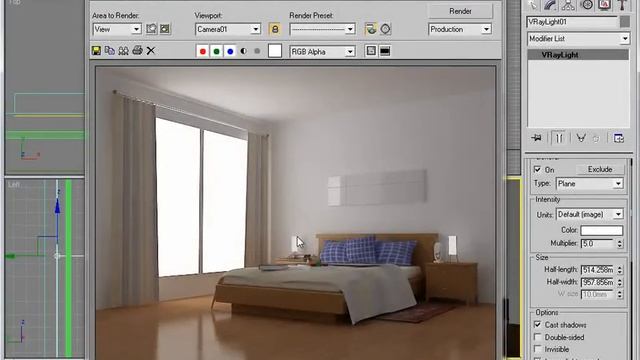
Task: Toggle the lock-to-viewport icon
Action: (x=275, y=29)
